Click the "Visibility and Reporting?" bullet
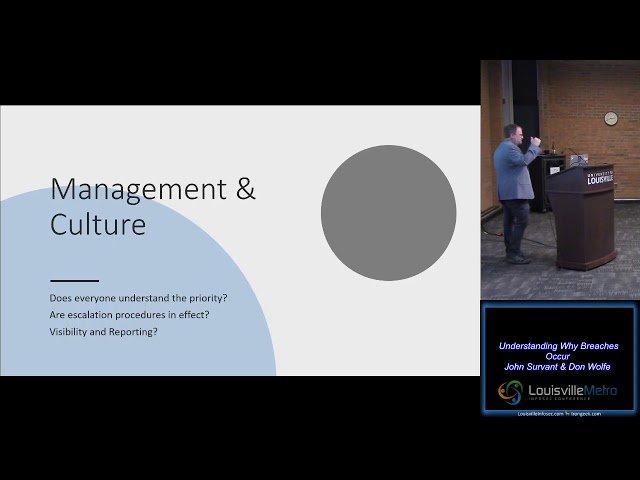The image size is (640, 480). [103, 332]
